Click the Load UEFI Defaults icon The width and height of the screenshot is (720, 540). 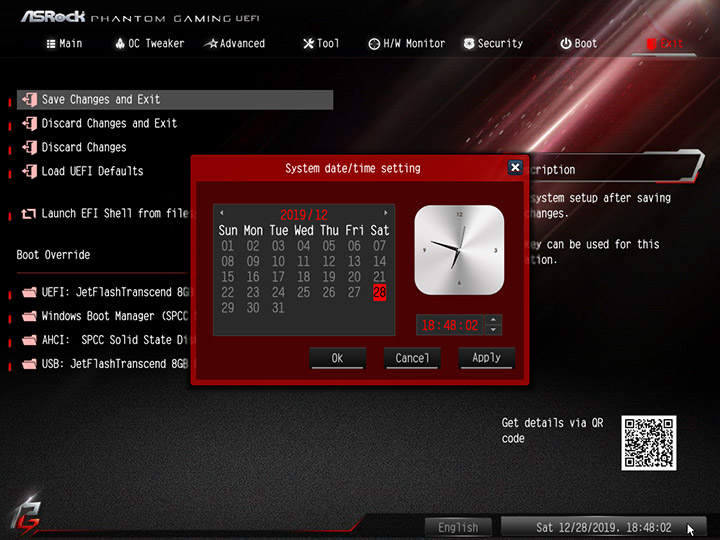(29, 171)
